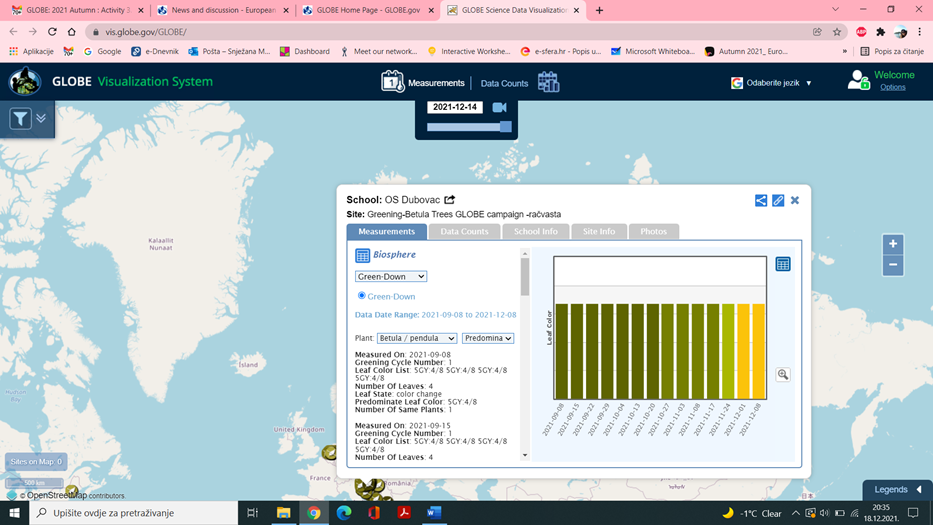Click the magnifier zoom icon by chart

click(x=783, y=374)
